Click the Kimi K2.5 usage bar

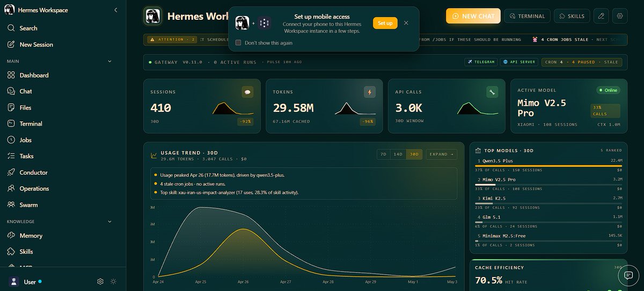[549, 203]
